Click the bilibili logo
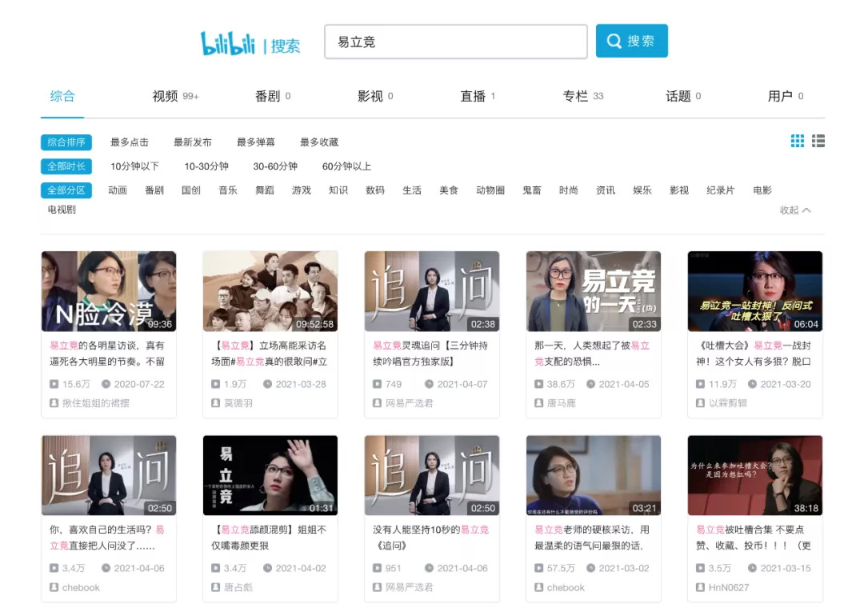The height and width of the screenshot is (616, 864). coord(227,43)
